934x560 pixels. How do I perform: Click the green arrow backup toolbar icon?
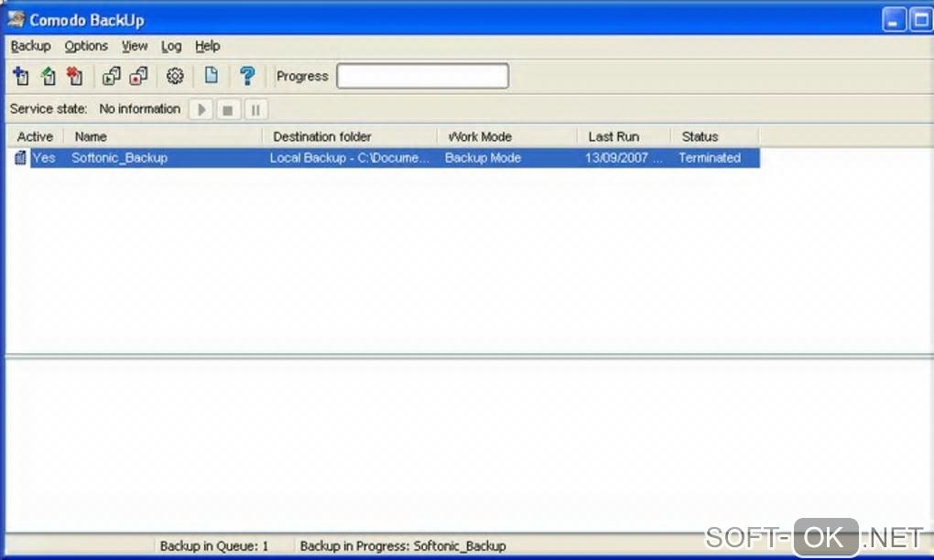(49, 76)
